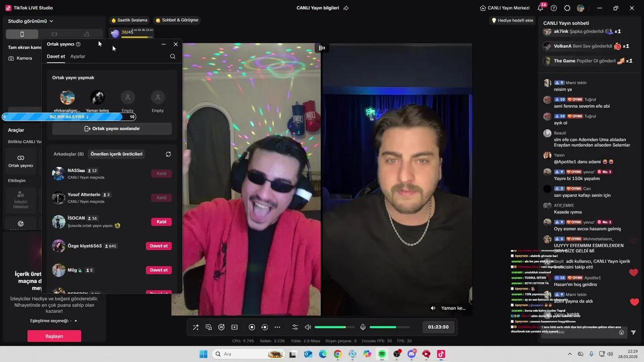
Task: Click Katıl next to İSOCAN
Action: (162, 222)
